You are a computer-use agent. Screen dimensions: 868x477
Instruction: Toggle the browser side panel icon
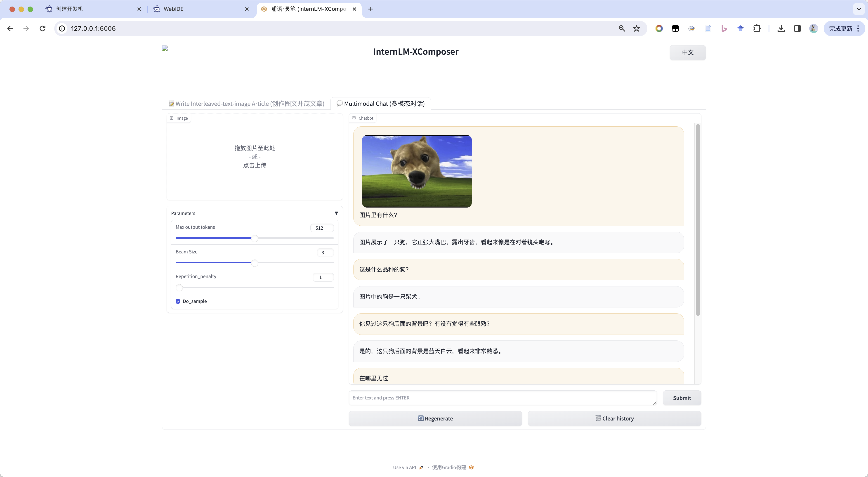[x=797, y=29]
